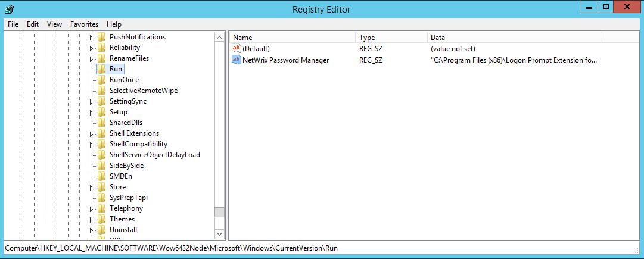
Task: Open the File menu
Action: tap(13, 24)
